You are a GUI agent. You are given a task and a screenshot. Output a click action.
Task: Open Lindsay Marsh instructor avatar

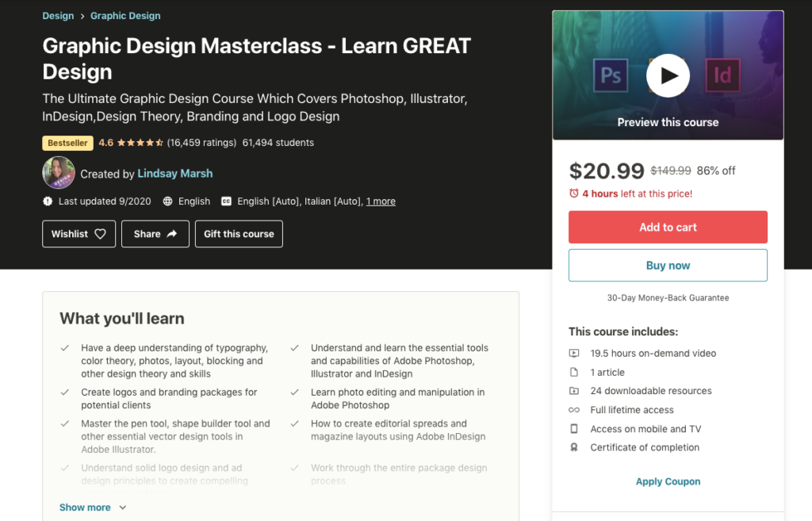pos(59,172)
